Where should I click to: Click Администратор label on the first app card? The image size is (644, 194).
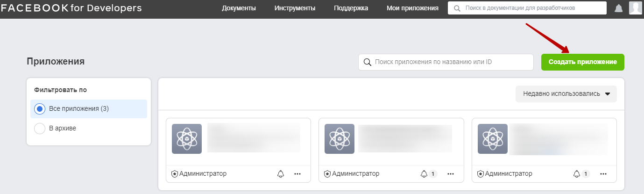pos(203,173)
